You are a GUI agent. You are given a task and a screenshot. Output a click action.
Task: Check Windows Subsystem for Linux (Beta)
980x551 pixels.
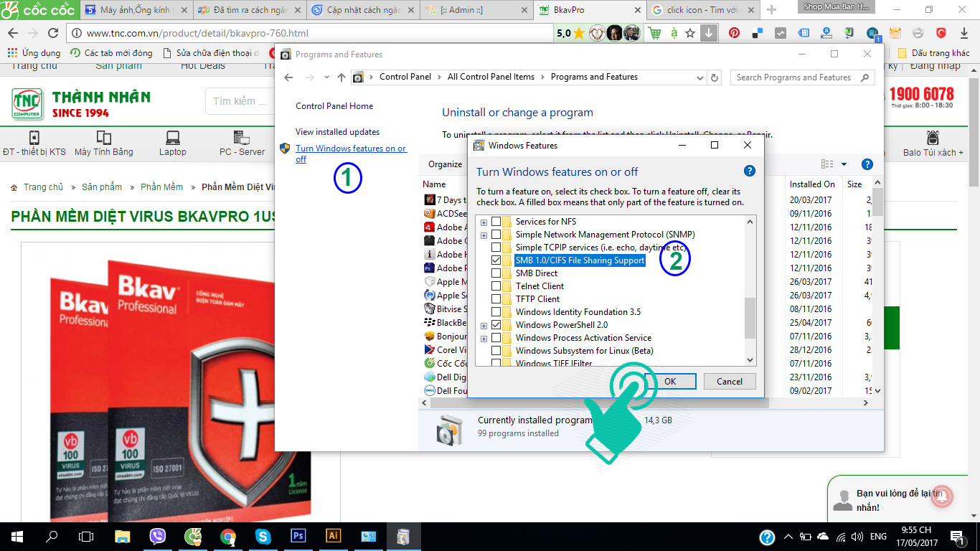[x=496, y=351]
